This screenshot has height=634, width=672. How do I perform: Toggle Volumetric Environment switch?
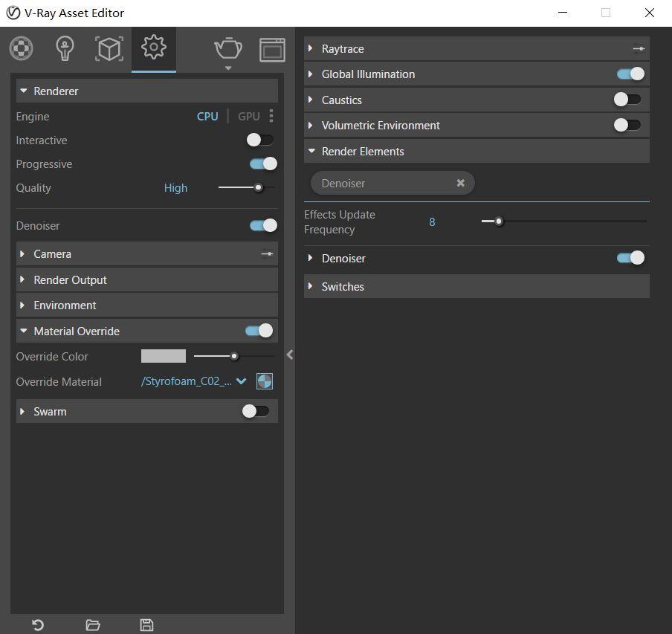[x=627, y=125]
